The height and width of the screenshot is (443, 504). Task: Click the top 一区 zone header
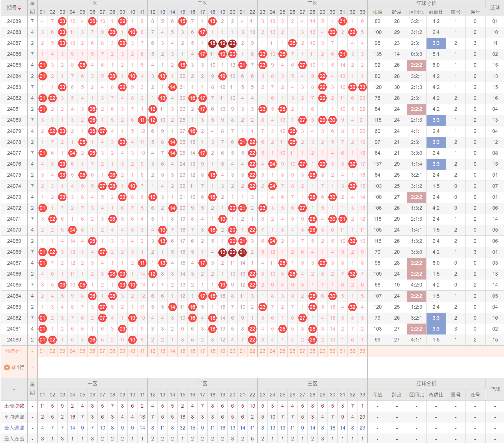point(93,3)
